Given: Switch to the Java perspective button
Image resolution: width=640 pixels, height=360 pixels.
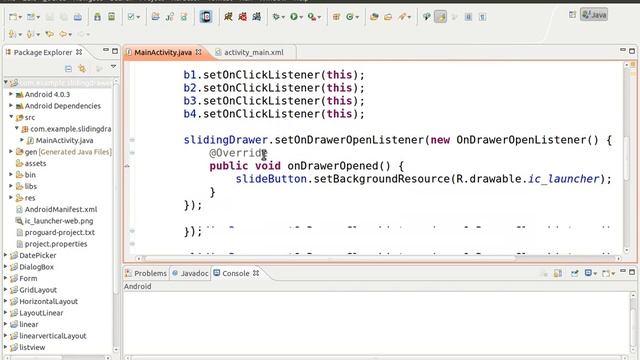Looking at the screenshot, I should point(594,15).
